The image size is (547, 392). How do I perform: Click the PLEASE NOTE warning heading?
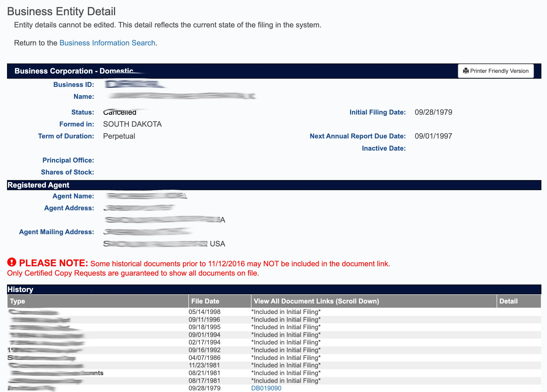pos(53,263)
